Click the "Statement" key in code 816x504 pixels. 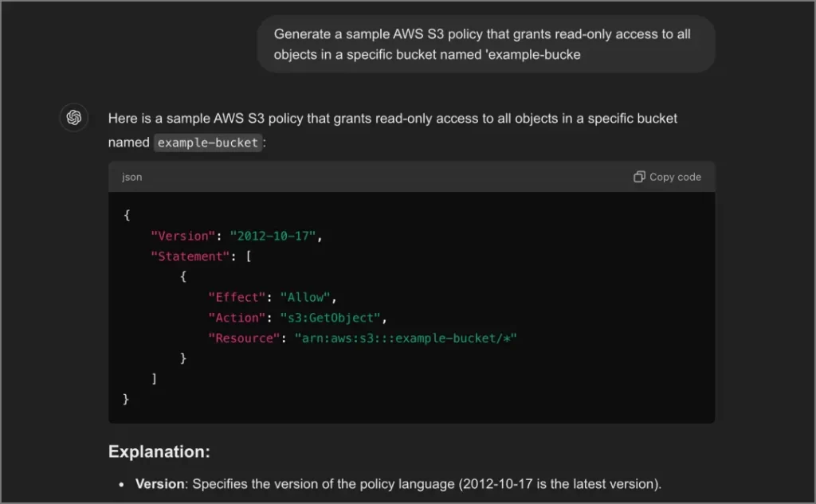pos(190,256)
